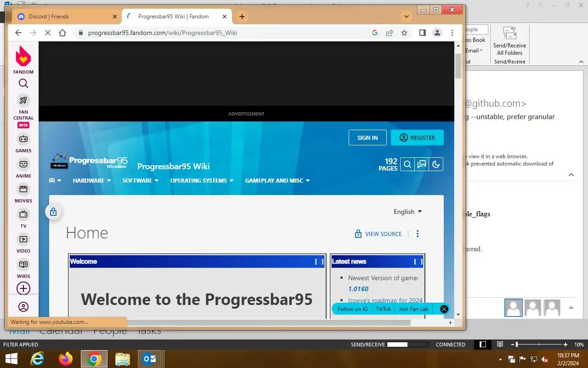Open the Games controller icon
The height and width of the screenshot is (368, 588).
(23, 138)
